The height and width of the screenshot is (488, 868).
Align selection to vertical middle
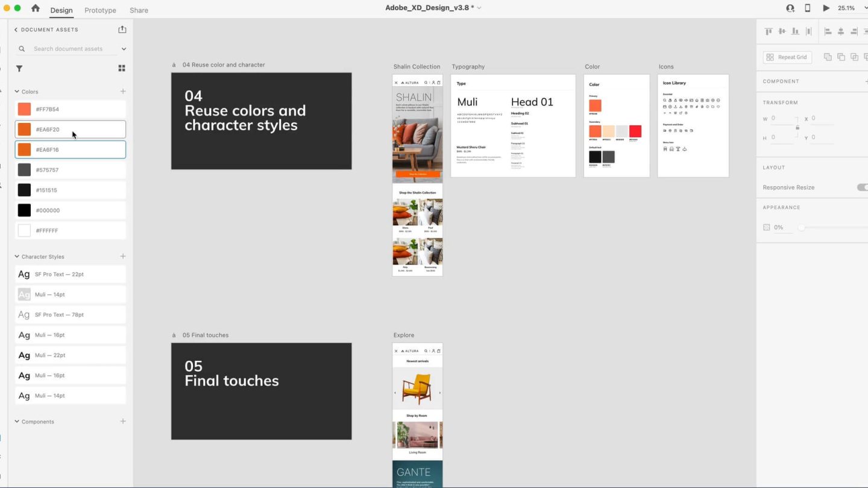point(782,31)
